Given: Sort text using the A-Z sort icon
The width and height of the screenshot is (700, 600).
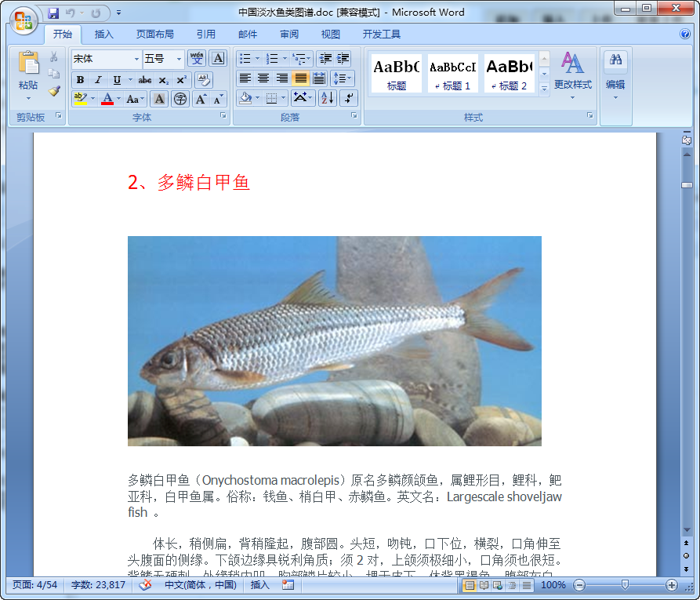Looking at the screenshot, I should [327, 97].
